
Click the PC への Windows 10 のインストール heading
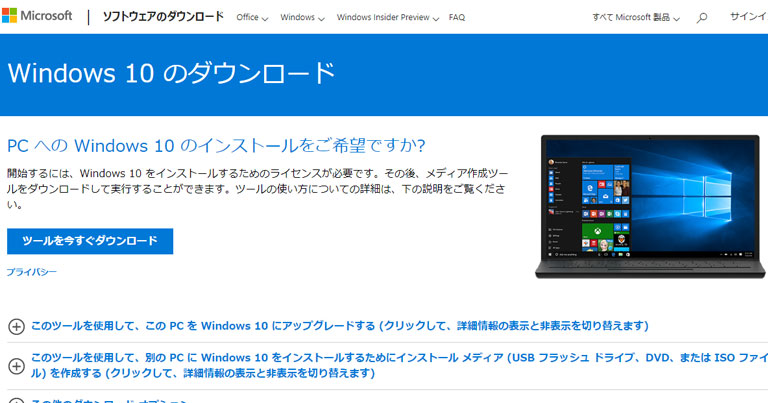pos(216,145)
